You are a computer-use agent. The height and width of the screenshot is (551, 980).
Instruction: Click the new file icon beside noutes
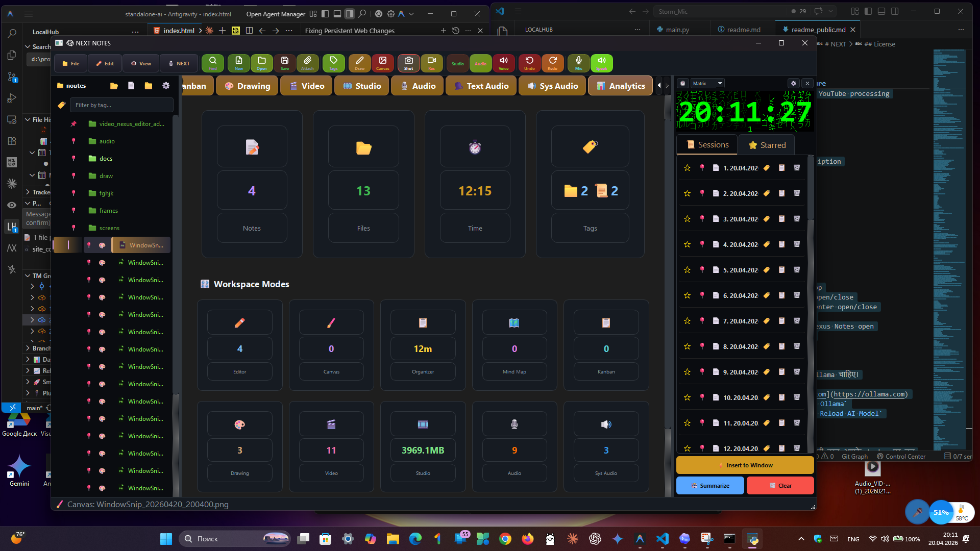(x=131, y=86)
